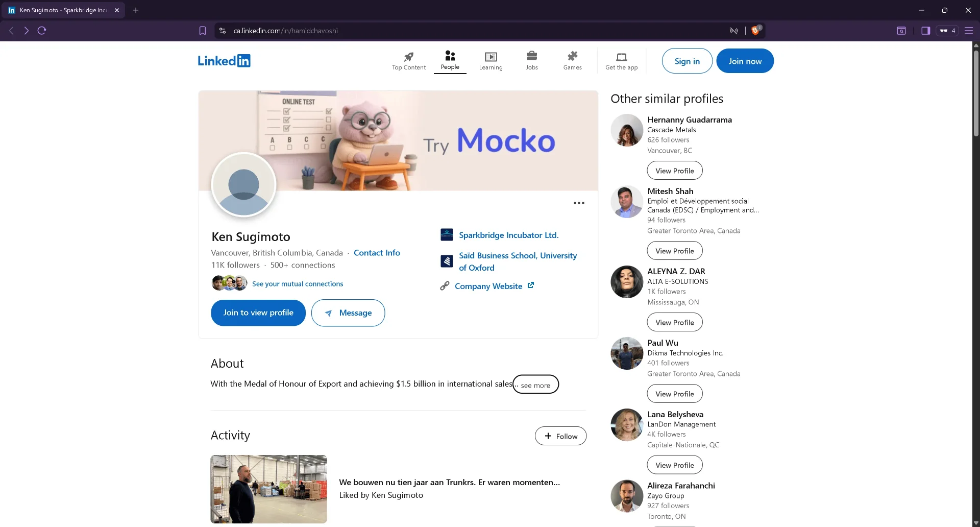This screenshot has height=527, width=980.
Task: Open Lana Belysheva's profile name
Action: coord(675,414)
